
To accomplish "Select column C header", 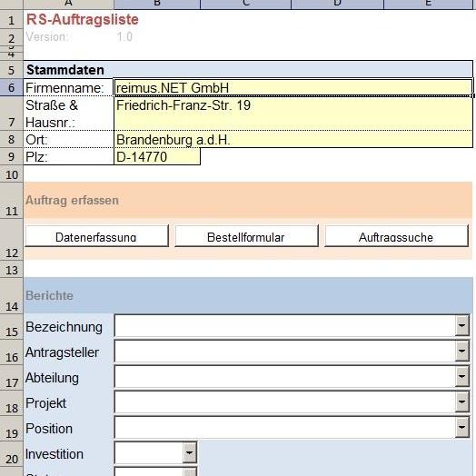I will [x=245, y=5].
